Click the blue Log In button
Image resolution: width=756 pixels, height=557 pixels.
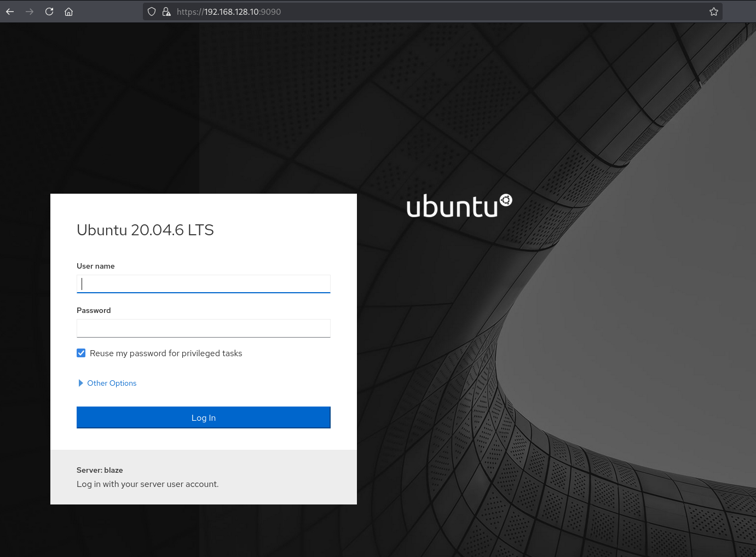point(204,417)
